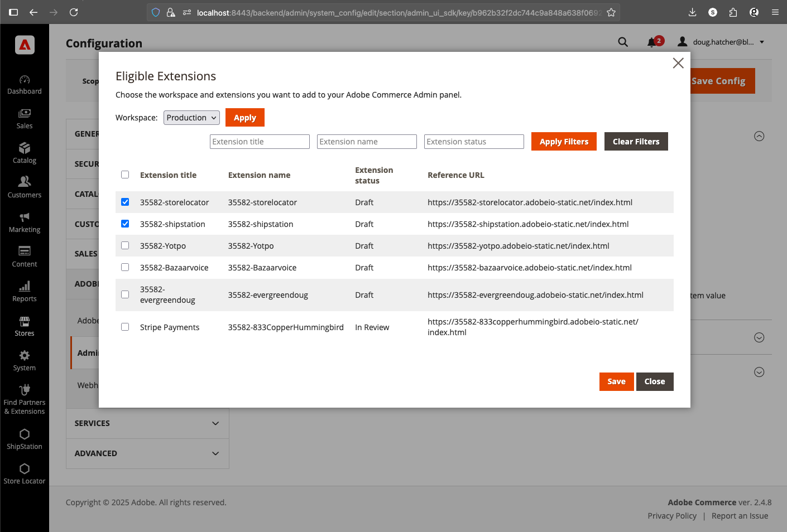Save the selected extensions
Viewport: 787px width, 532px height.
click(616, 381)
